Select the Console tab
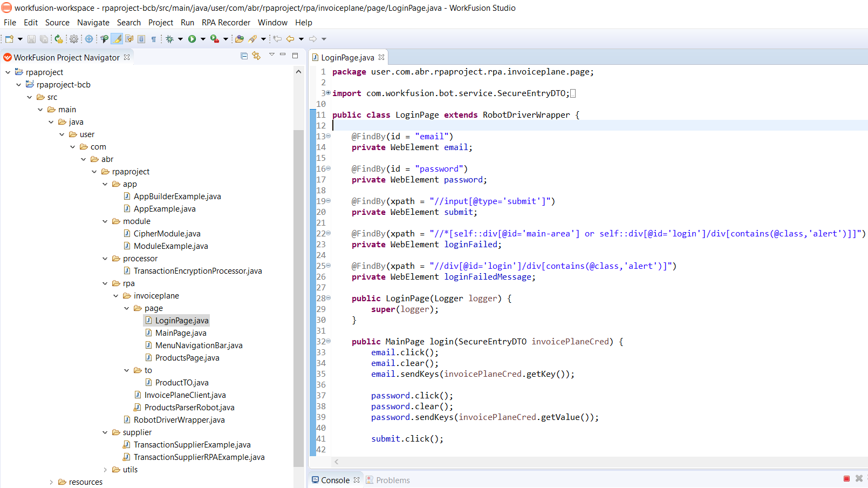Viewport: 868px width, 488px height. [x=335, y=480]
